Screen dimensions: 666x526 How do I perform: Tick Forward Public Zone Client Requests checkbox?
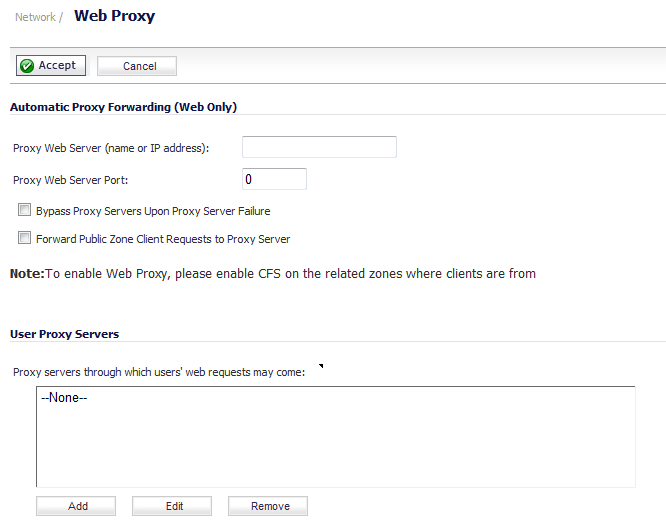click(x=24, y=238)
